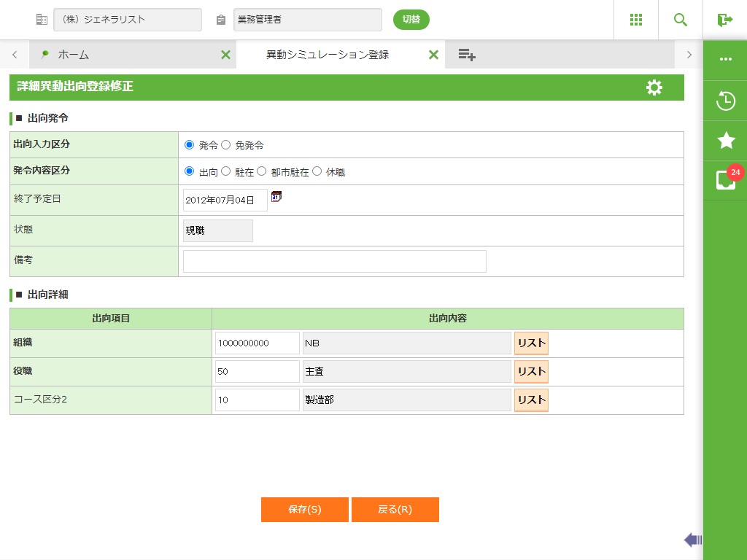Click the search magnifier icon

click(x=681, y=20)
